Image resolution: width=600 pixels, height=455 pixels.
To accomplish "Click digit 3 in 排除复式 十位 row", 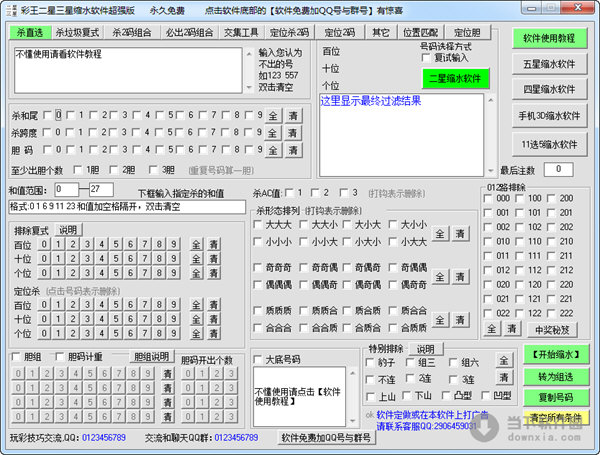I will (87, 259).
